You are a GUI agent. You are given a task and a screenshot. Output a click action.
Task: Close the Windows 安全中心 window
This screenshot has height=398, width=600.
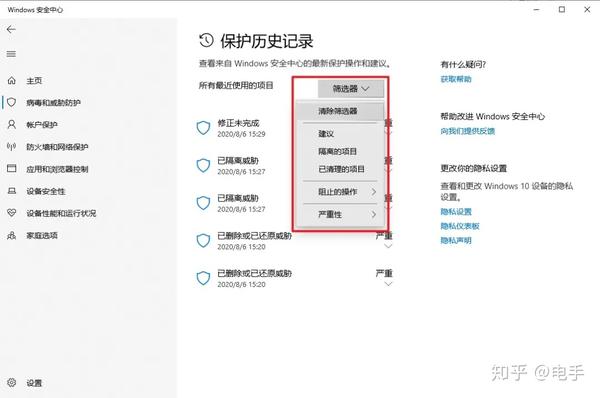(587, 10)
